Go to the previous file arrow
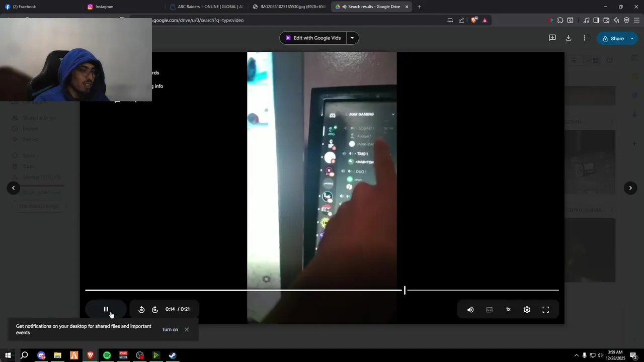The height and width of the screenshot is (362, 644). (x=14, y=188)
